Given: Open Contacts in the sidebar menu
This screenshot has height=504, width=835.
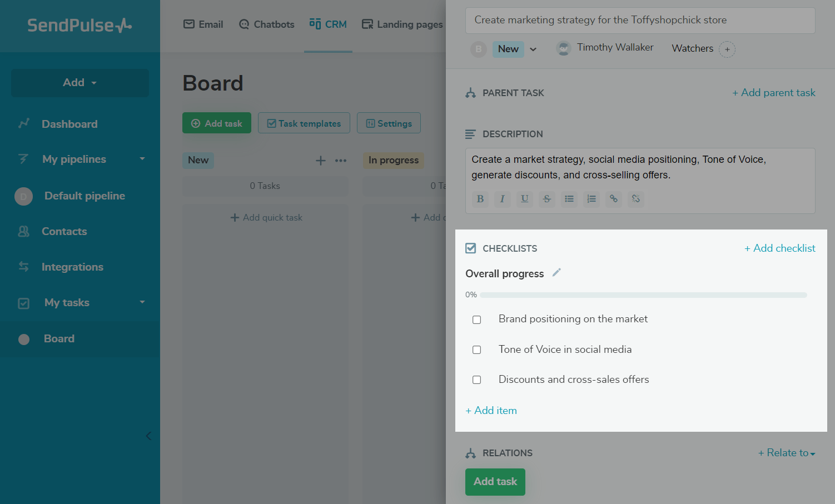Looking at the screenshot, I should point(64,231).
